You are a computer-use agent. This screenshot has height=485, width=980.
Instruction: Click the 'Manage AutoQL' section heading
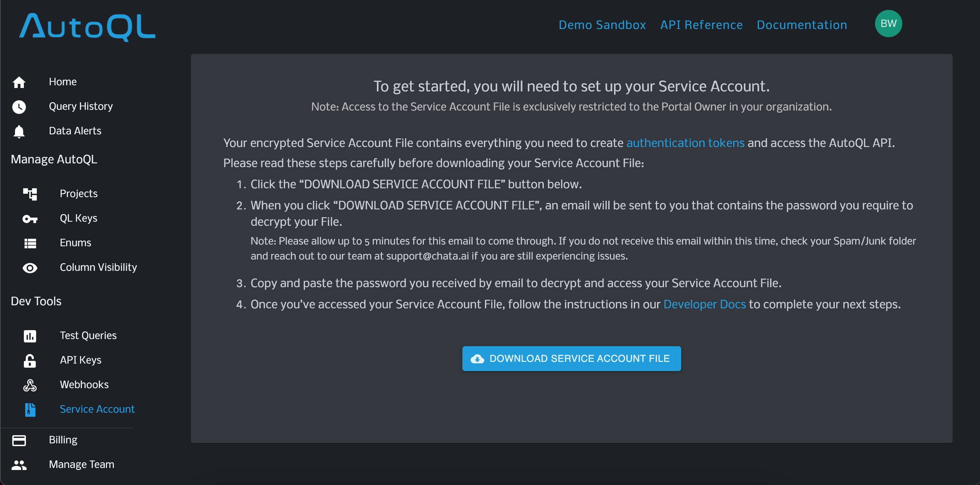pos(54,159)
